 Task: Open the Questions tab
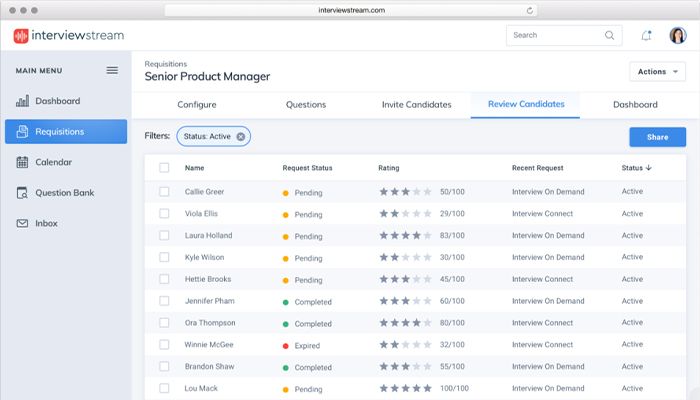(305, 104)
